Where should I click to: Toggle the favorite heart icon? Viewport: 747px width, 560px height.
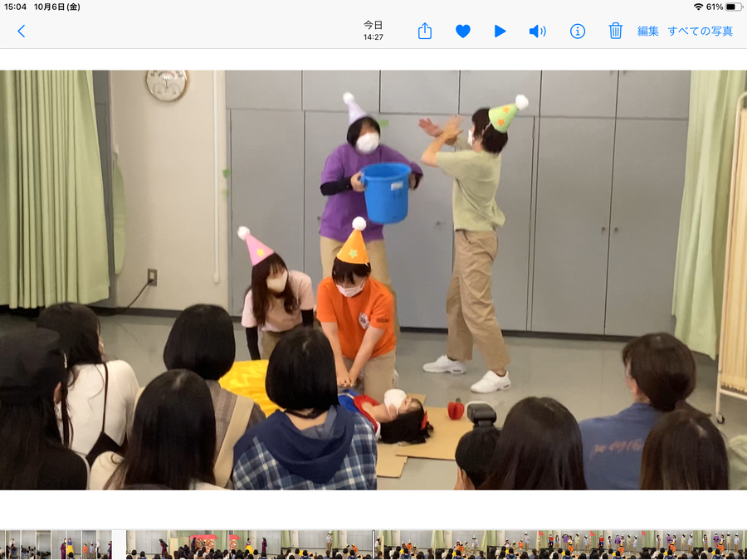pyautogui.click(x=463, y=31)
